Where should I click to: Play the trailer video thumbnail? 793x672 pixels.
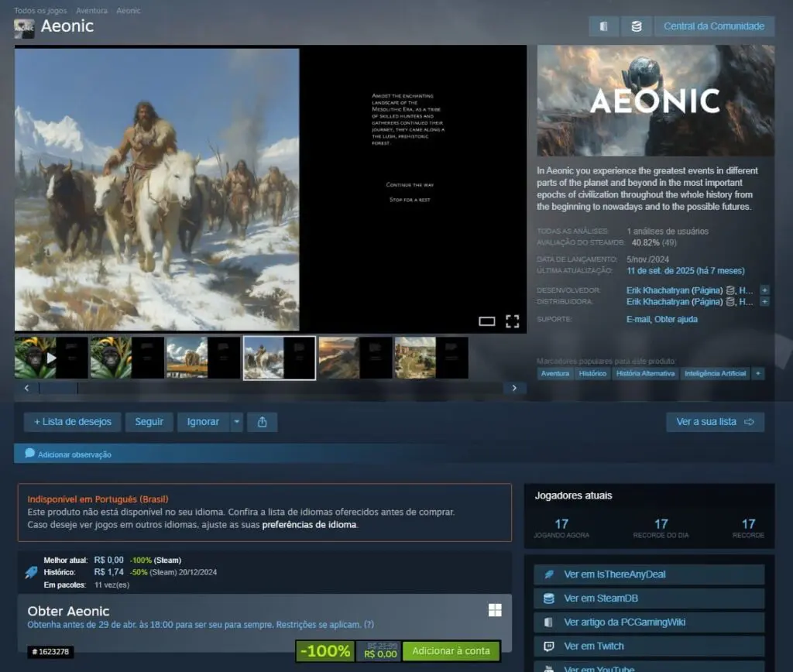[50, 358]
